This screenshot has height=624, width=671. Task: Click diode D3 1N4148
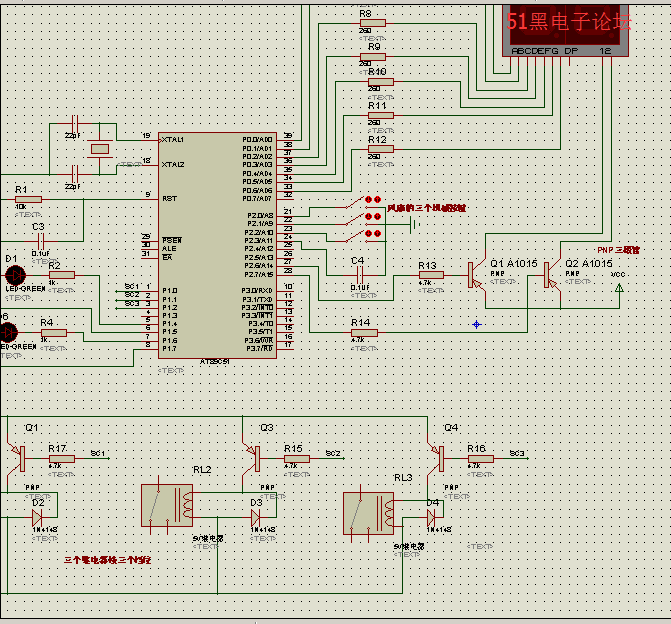point(255,518)
